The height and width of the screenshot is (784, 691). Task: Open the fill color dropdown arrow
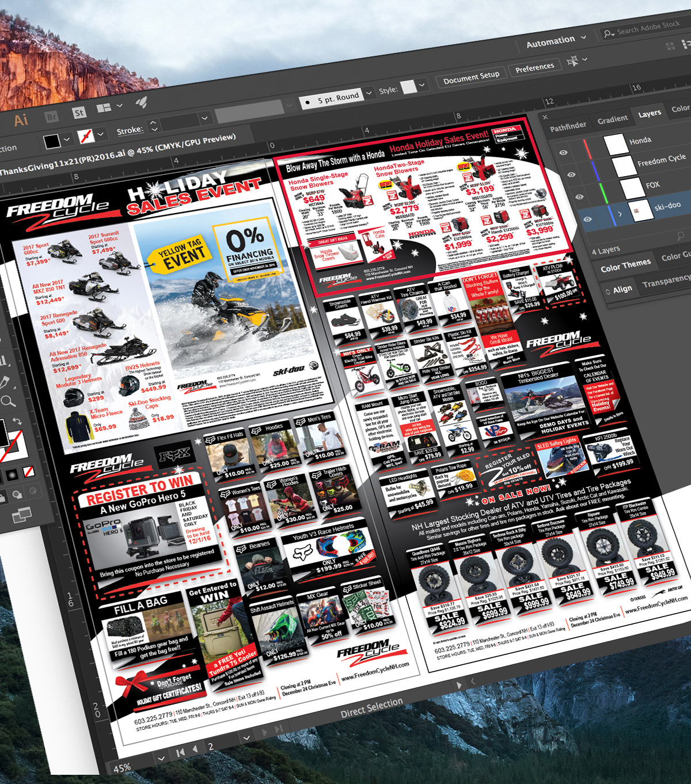[x=67, y=139]
